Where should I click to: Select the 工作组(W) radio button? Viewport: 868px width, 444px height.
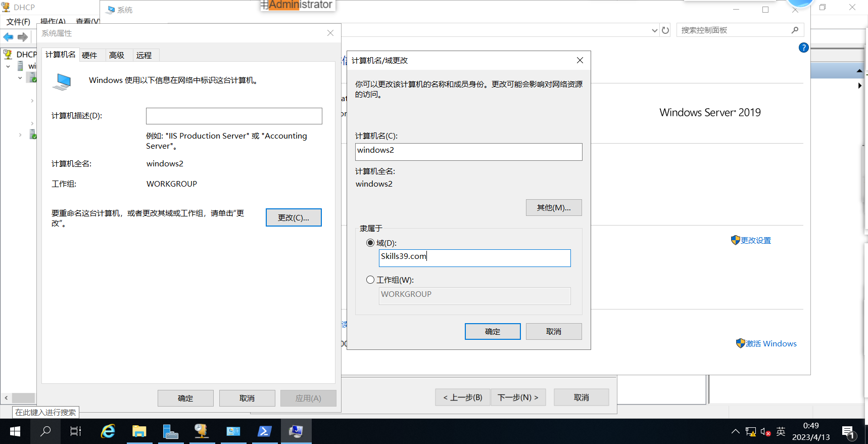coord(370,280)
